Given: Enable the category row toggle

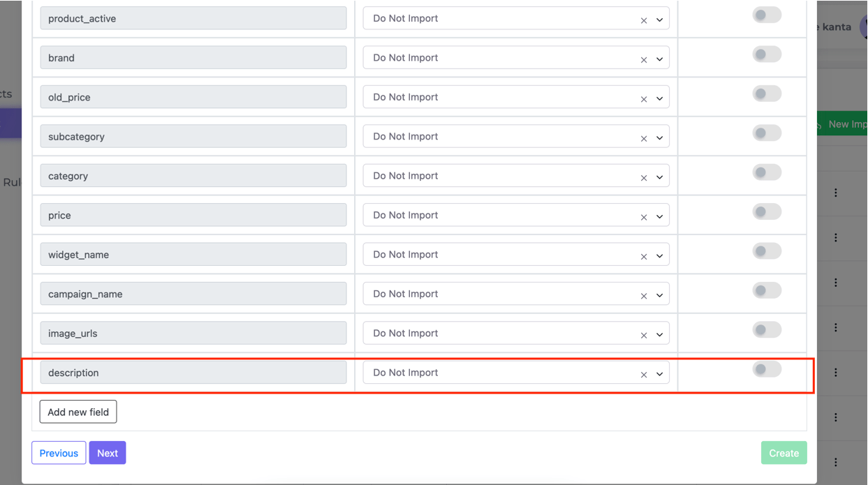Looking at the screenshot, I should [x=767, y=172].
